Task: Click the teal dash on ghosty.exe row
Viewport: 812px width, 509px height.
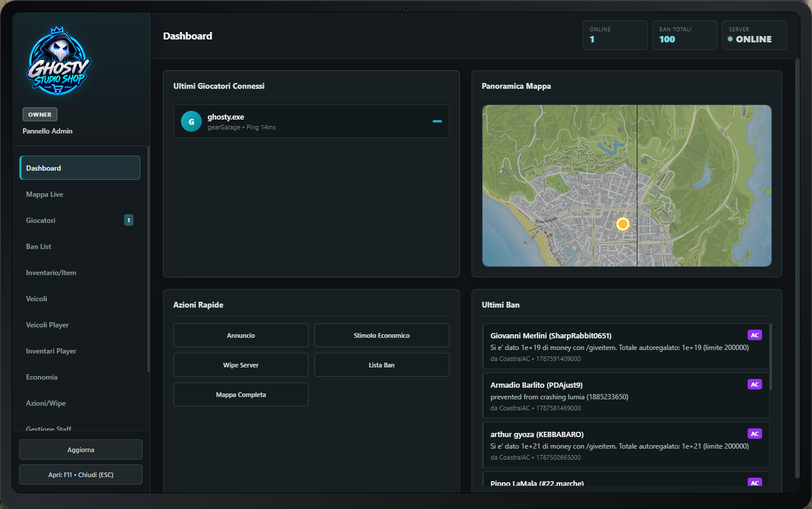Action: 437,121
